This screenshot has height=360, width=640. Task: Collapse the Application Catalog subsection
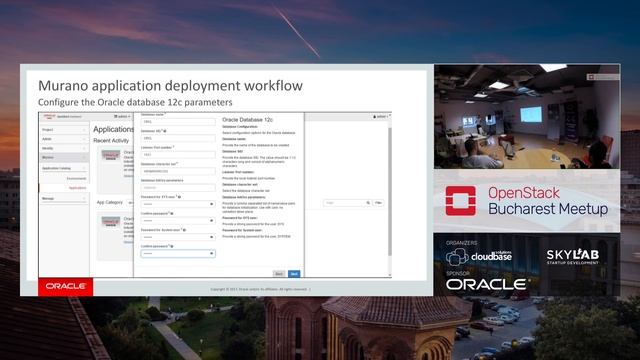tap(64, 168)
